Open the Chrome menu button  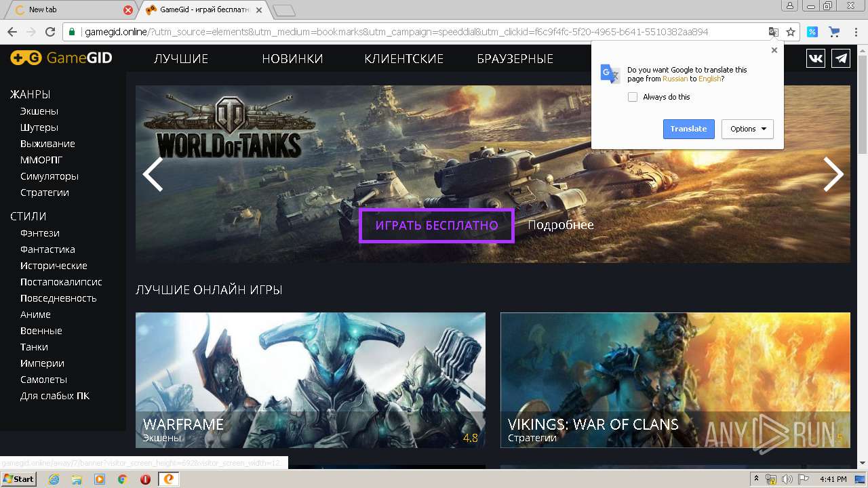tap(856, 32)
